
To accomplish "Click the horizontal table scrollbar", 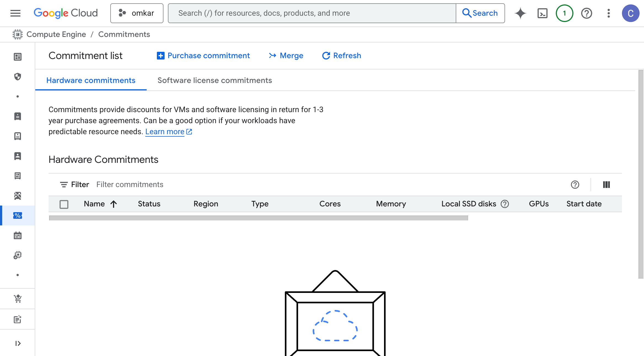I will click(x=258, y=218).
